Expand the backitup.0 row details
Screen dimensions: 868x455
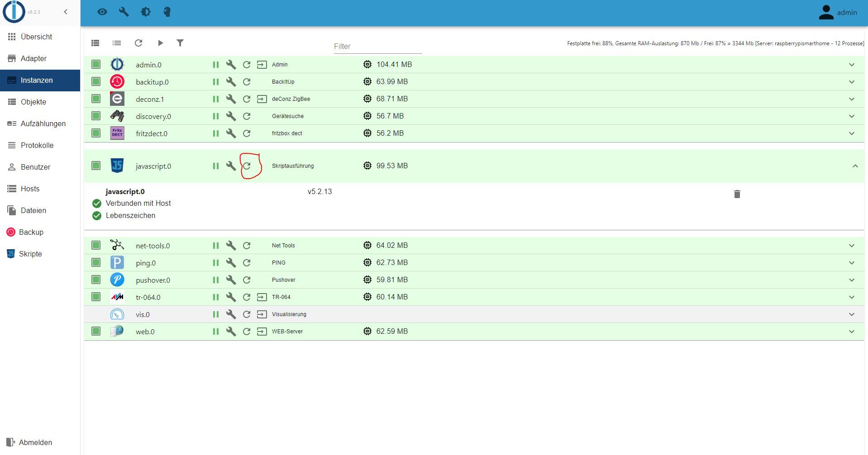click(852, 82)
